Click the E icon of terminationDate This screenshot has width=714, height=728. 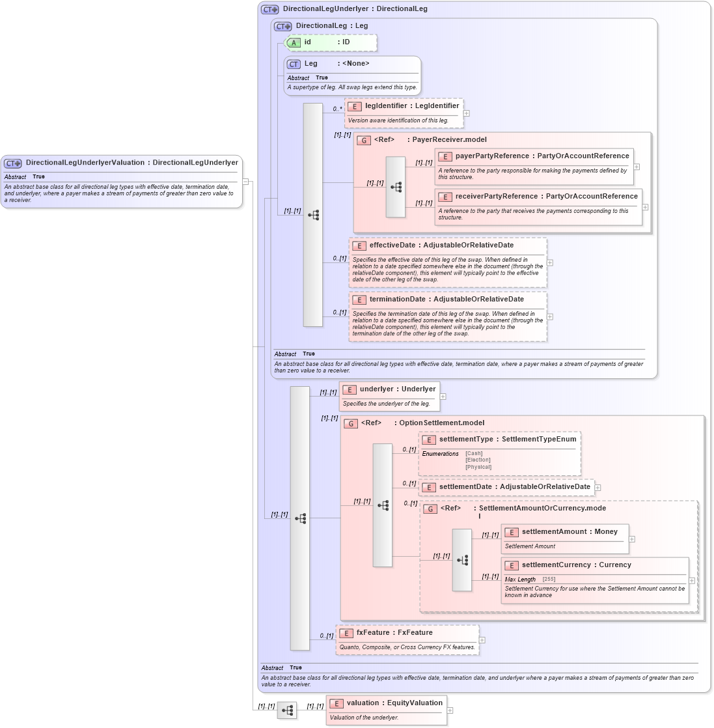pyautogui.click(x=359, y=300)
